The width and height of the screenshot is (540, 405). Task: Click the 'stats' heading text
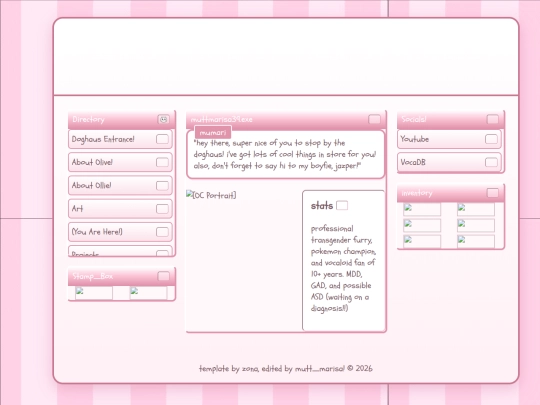322,206
